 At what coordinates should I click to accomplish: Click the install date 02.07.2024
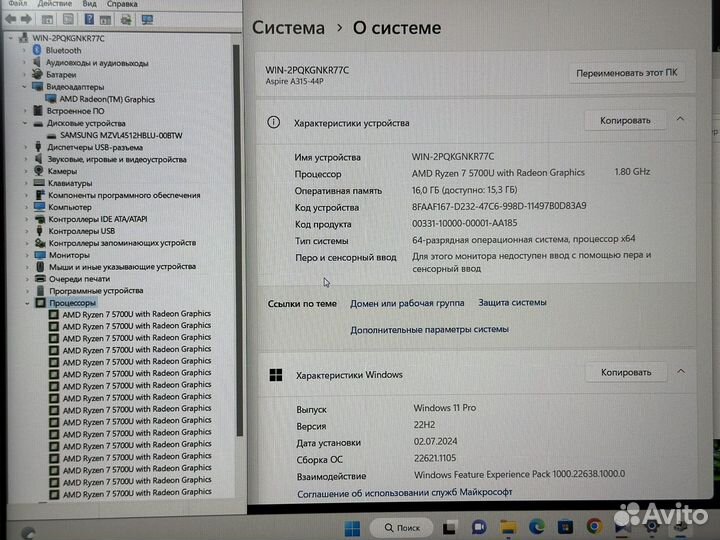435,441
